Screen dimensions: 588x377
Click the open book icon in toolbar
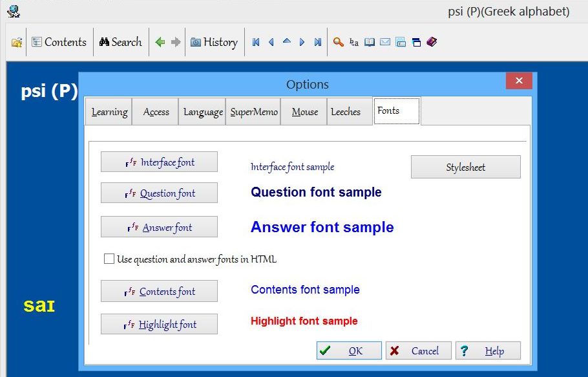tap(370, 43)
